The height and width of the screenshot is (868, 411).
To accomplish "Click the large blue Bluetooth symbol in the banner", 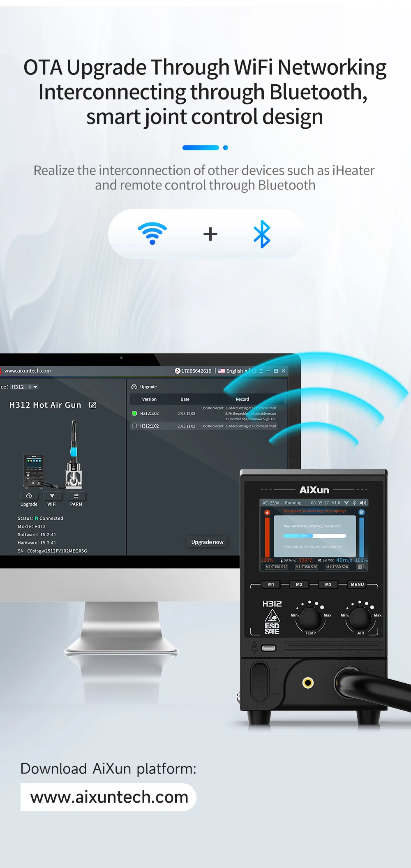I will click(262, 234).
